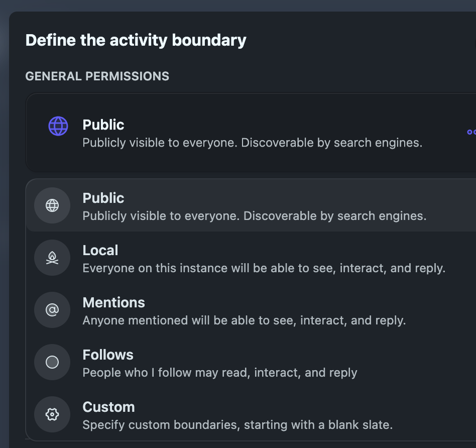Click the 'Specify custom boundaries' description text
This screenshot has height=448, width=476.
tap(237, 425)
